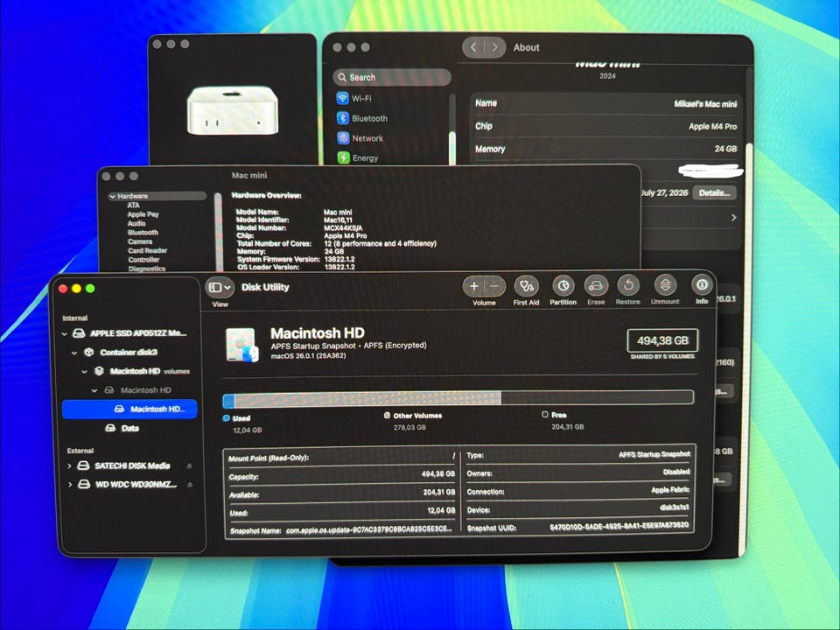Click the Mac mini product image

pyautogui.click(x=233, y=111)
